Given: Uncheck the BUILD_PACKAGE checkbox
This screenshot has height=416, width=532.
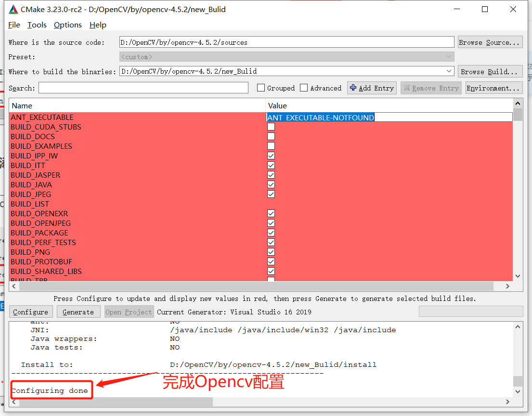Looking at the screenshot, I should click(x=271, y=233).
